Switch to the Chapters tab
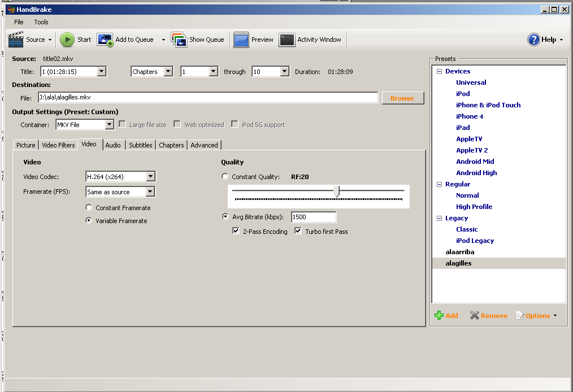The height and width of the screenshot is (392, 573). (x=171, y=145)
